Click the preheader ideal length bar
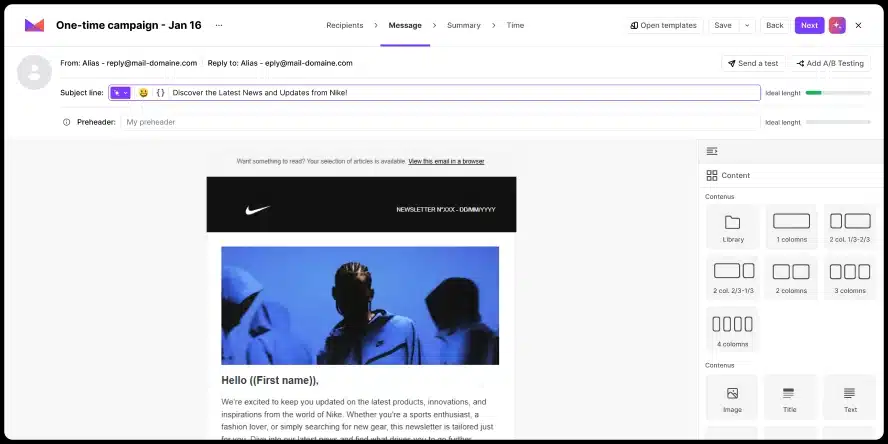Image resolution: width=888 pixels, height=444 pixels. [x=838, y=122]
